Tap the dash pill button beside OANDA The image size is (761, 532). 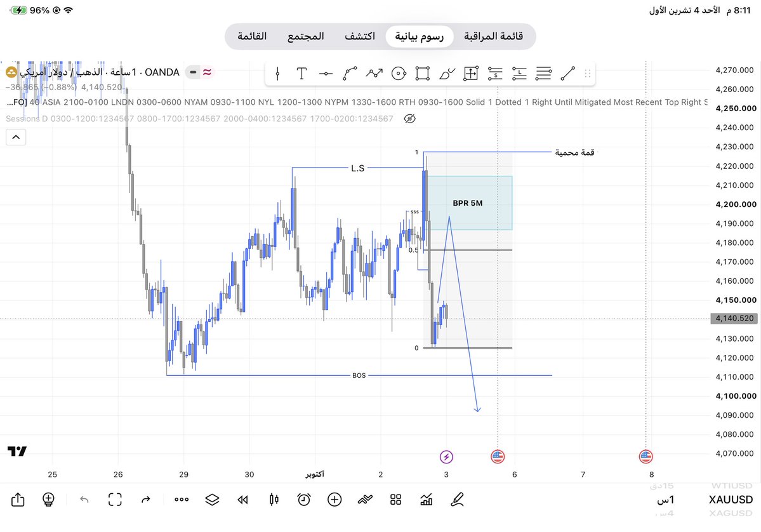[193, 72]
